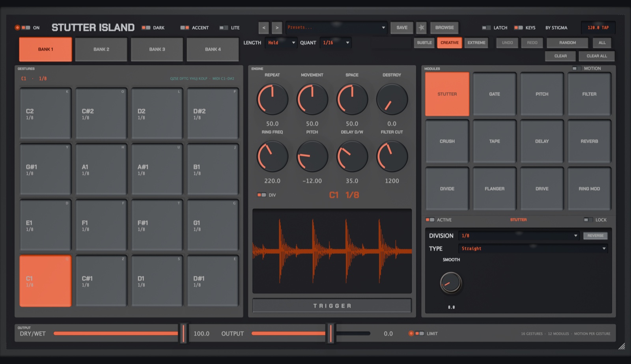Toggle the DIV switch in Engine
631x364 pixels.
coord(261,195)
